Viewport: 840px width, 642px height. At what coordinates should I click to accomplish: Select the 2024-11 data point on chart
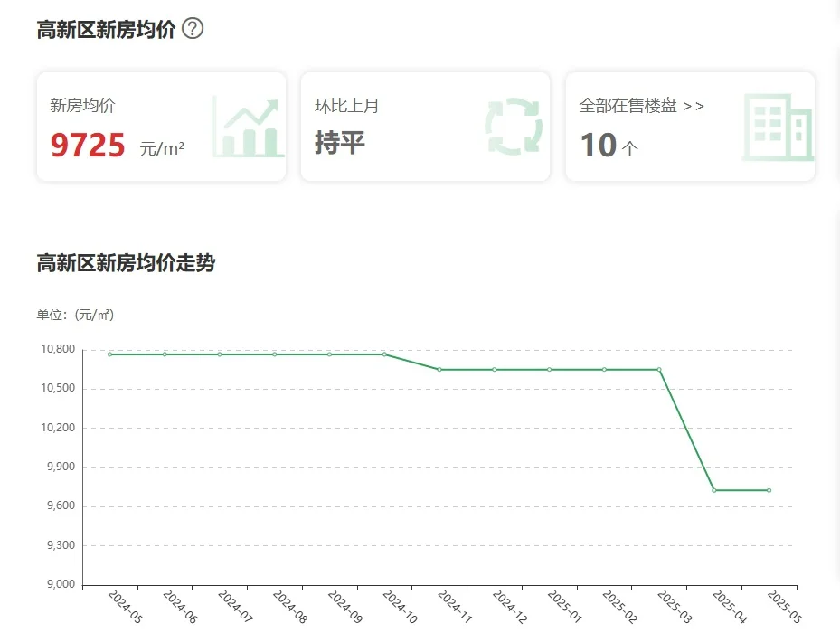(439, 370)
